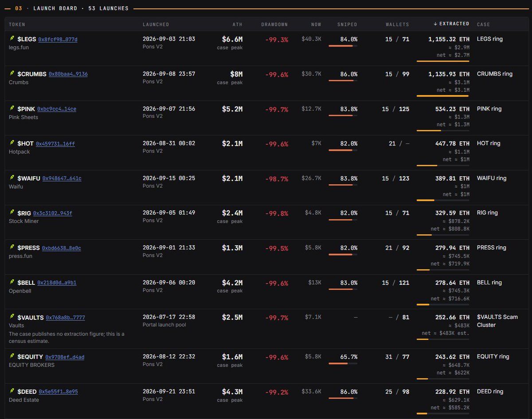Open the $RIG contract address 0x3c3102…943f
Viewport: 532px width, 419px height.
click(53, 213)
